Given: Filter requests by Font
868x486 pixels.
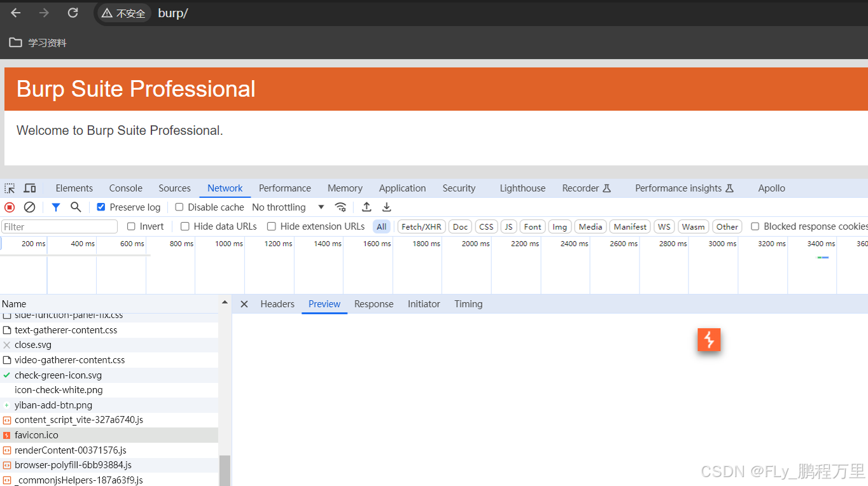Looking at the screenshot, I should [x=533, y=226].
